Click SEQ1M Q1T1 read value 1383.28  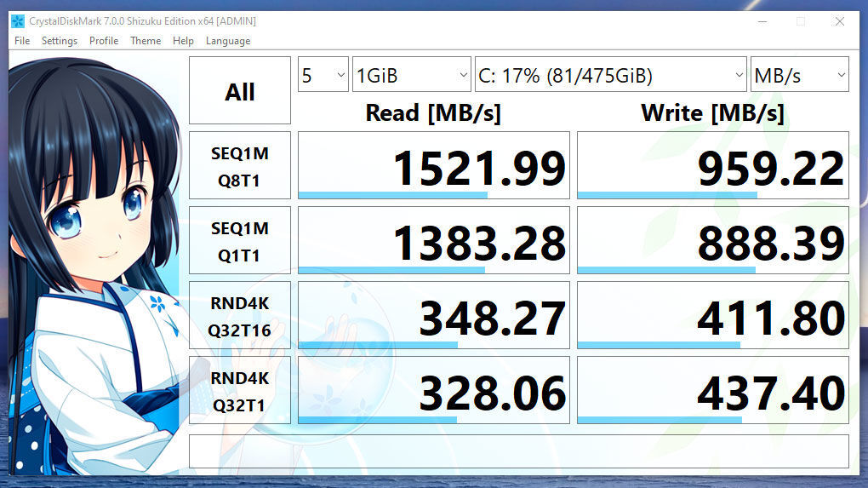tap(434, 240)
